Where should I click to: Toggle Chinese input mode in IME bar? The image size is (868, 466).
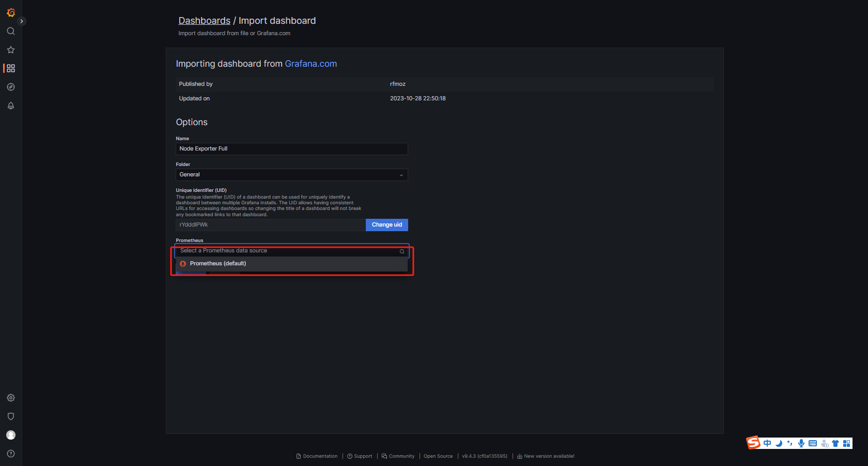pos(767,443)
